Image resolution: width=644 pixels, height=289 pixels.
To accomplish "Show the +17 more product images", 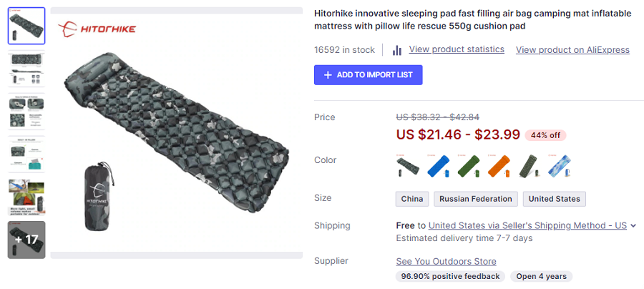I will coord(26,240).
